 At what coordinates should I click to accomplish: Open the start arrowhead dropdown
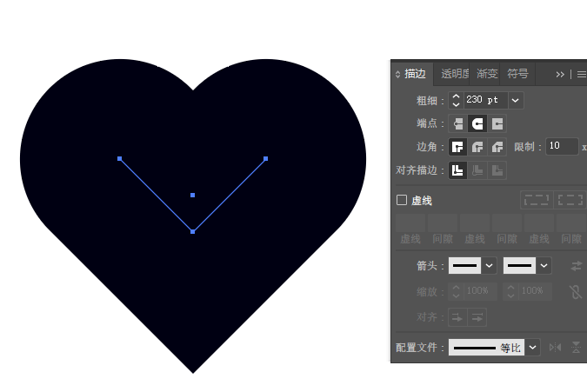489,265
